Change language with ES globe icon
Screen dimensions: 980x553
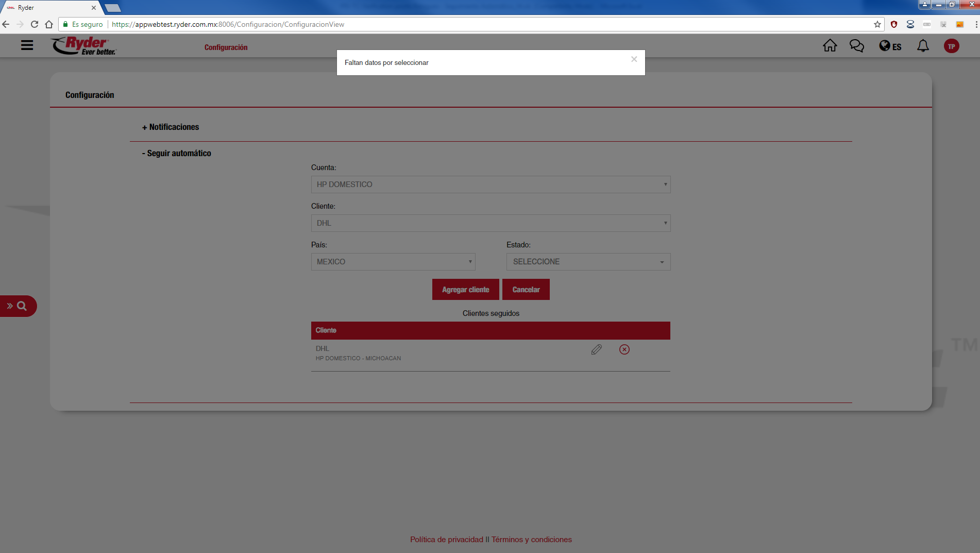coord(890,46)
